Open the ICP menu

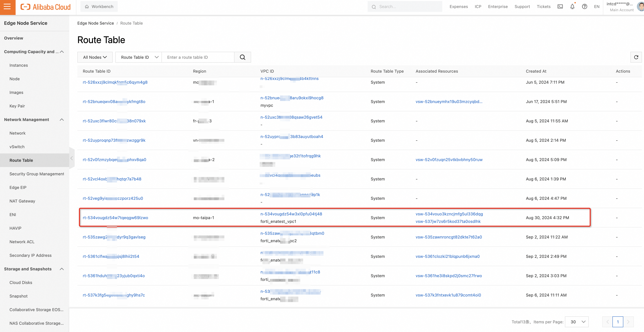click(x=478, y=7)
